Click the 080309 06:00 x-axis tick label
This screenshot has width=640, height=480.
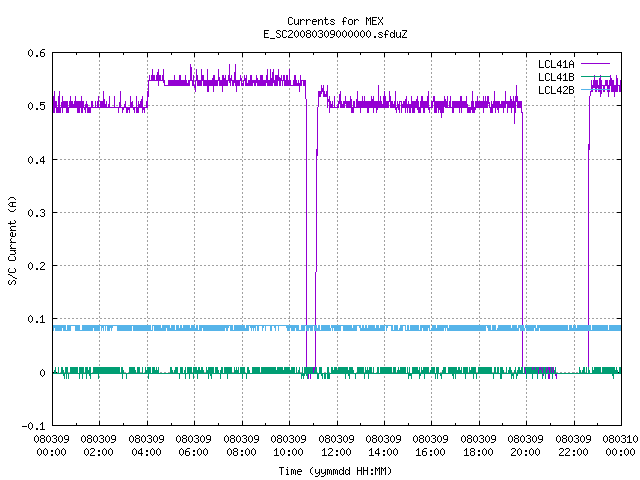point(194,445)
